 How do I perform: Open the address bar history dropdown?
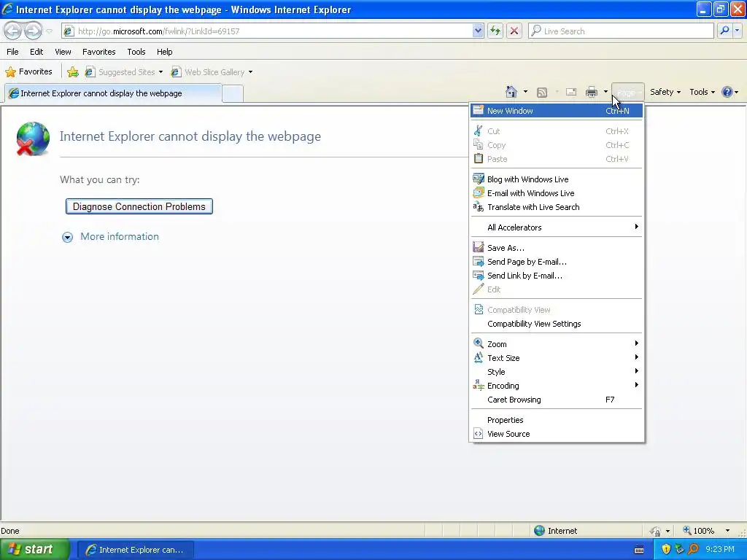tap(478, 31)
